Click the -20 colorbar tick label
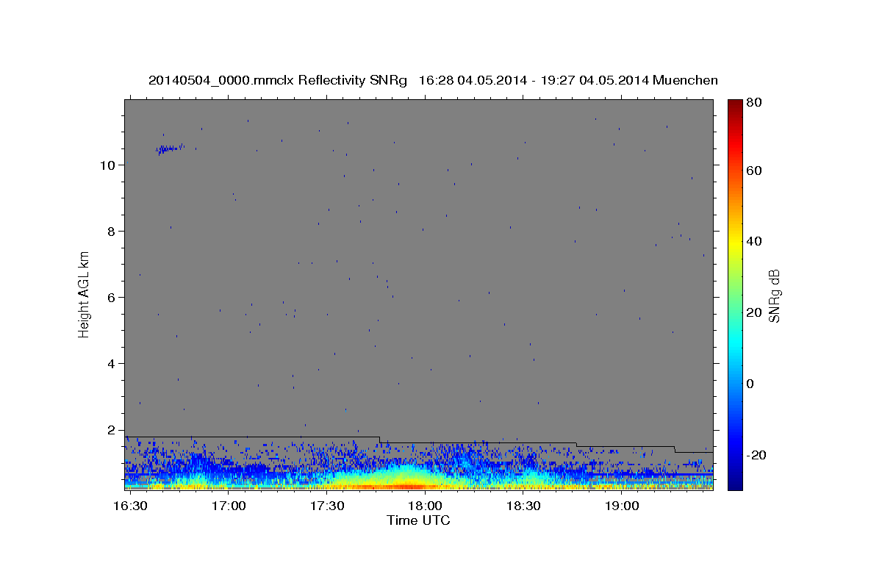This screenshot has width=882, height=588. pos(757,455)
